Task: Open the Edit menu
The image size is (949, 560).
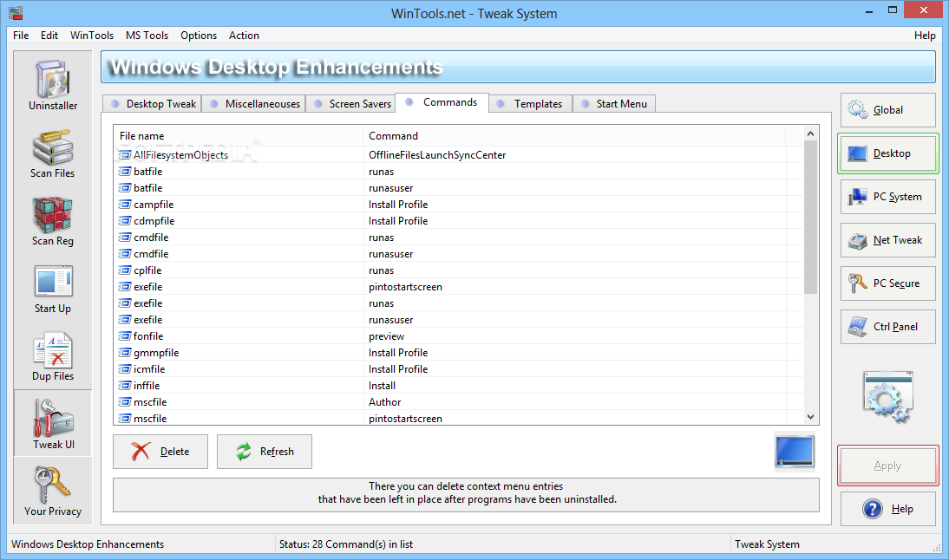Action: 49,35
